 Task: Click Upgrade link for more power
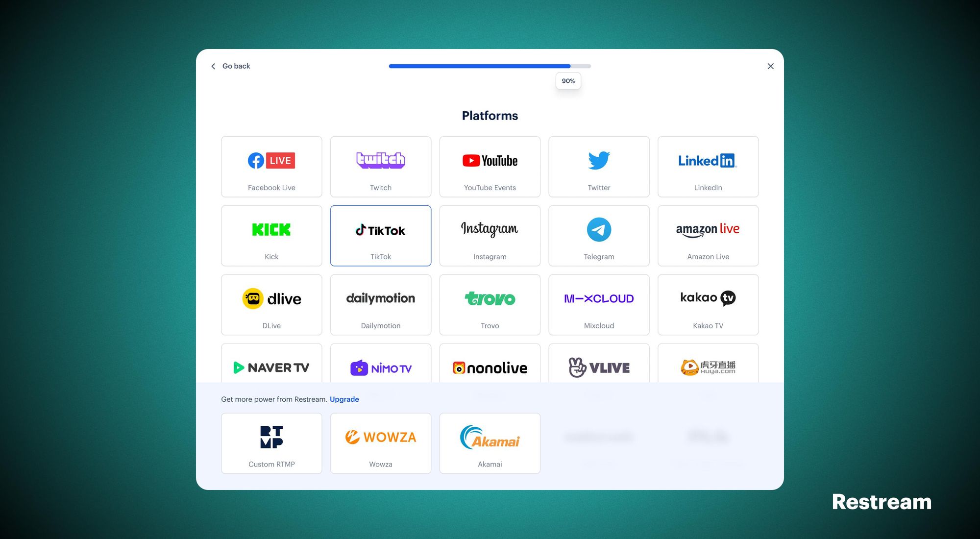tap(345, 399)
